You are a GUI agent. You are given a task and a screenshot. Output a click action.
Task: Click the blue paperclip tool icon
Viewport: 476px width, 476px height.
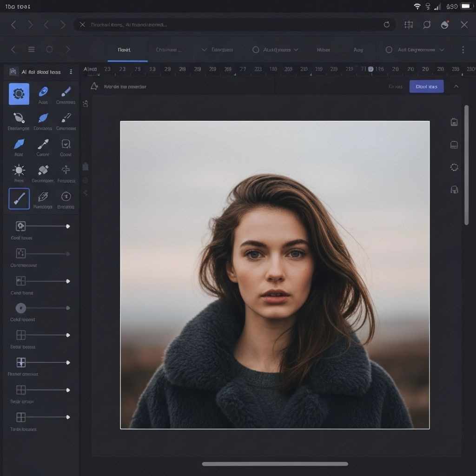[43, 92]
